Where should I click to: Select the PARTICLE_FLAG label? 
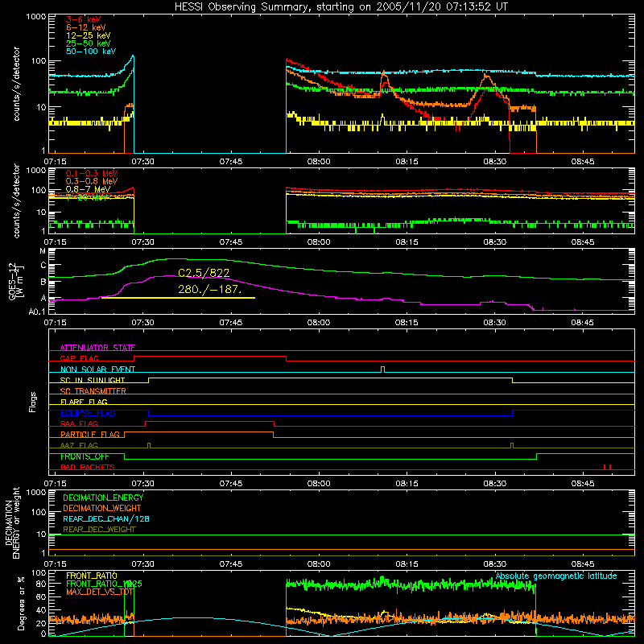pos(90,435)
